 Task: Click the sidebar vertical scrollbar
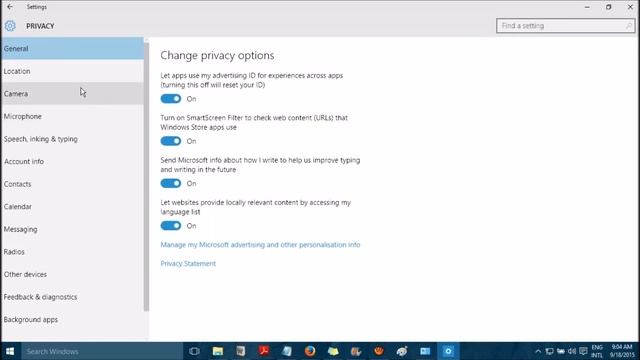tap(147, 176)
